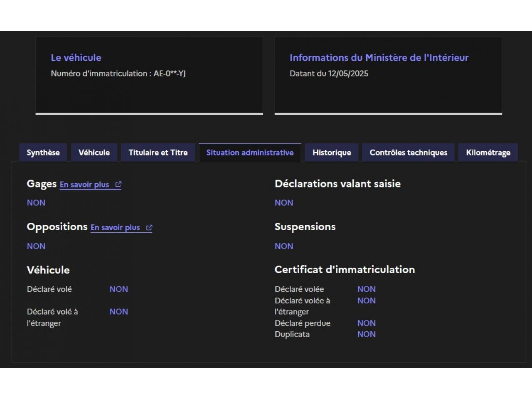
Task: Switch to the Véhicule tab
Action: (94, 153)
